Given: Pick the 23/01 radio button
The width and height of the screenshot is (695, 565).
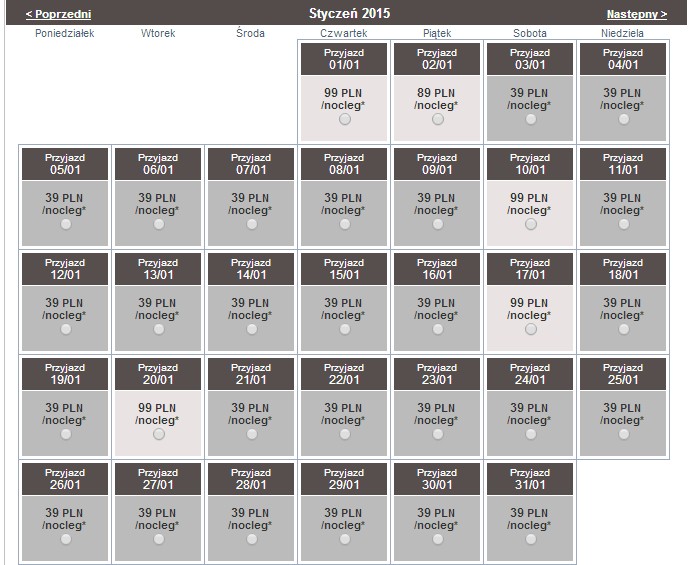Looking at the screenshot, I should (437, 434).
